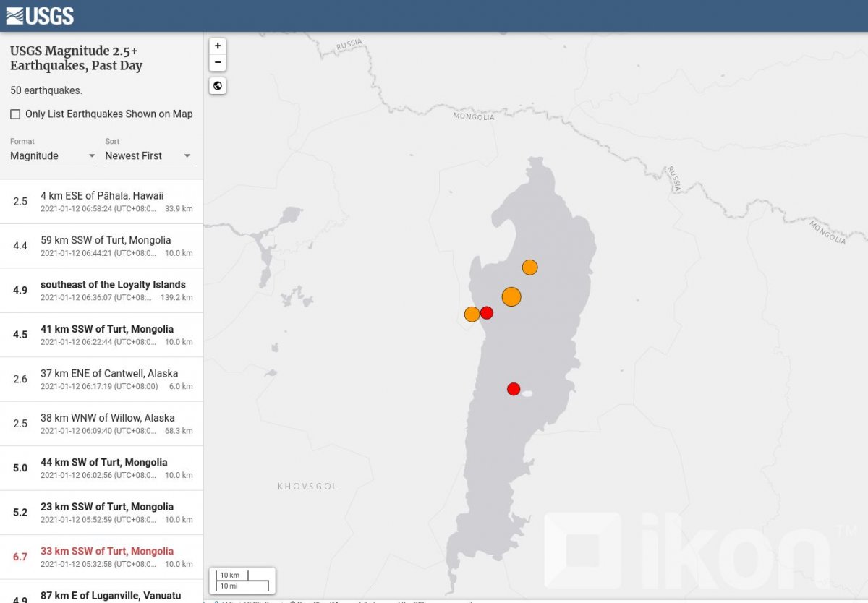This screenshot has height=603, width=868.
Task: Open the Sort dropdown showing Newest First
Action: point(148,155)
